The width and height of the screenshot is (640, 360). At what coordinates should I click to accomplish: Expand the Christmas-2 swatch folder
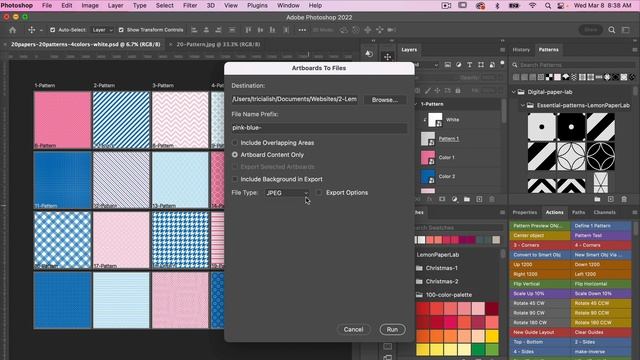click(x=419, y=282)
